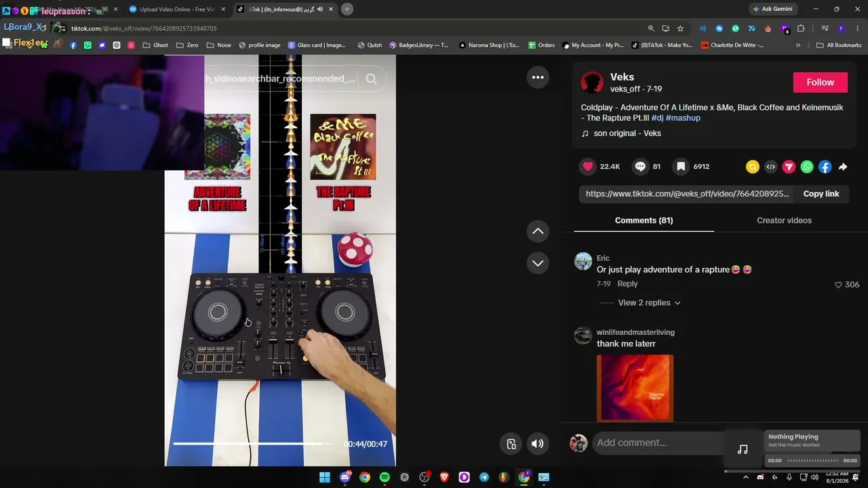Open Brave browser from the taskbar

(x=444, y=477)
